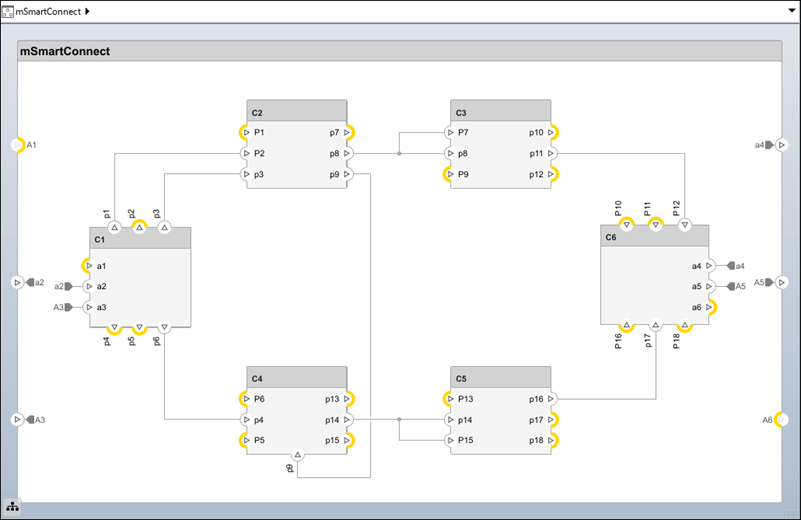Click the p9 port under component C4
This screenshot has width=801, height=520.
tap(297, 455)
